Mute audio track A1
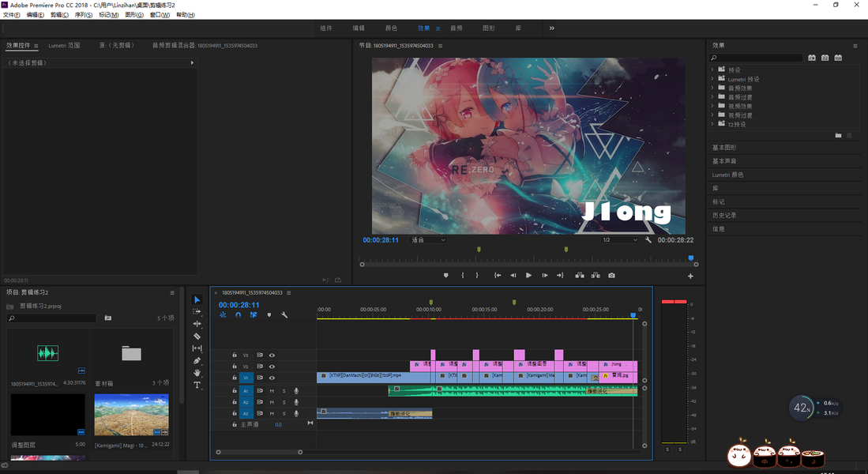868x474 pixels. click(x=272, y=391)
